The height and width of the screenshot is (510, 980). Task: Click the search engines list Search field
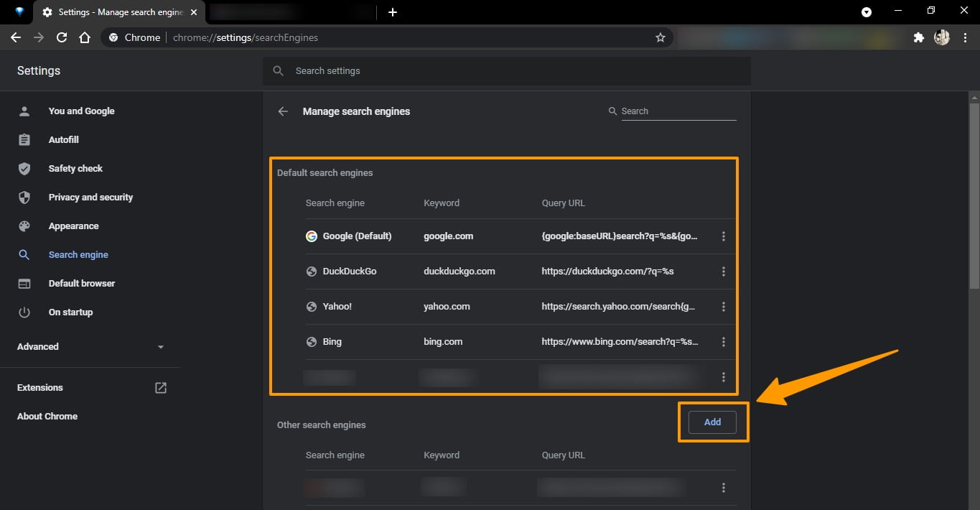point(678,111)
